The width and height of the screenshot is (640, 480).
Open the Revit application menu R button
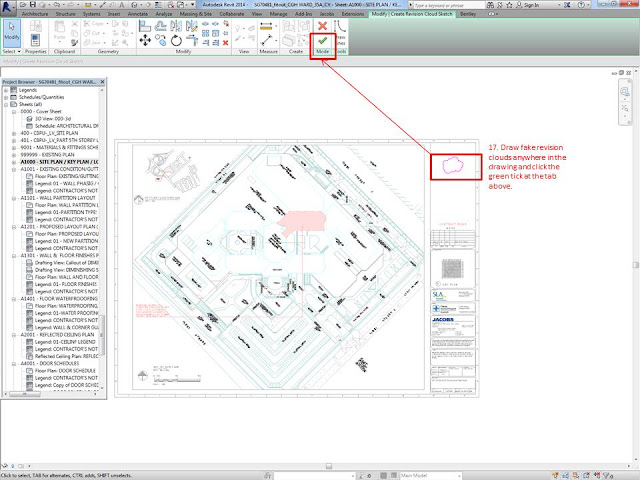coord(7,6)
